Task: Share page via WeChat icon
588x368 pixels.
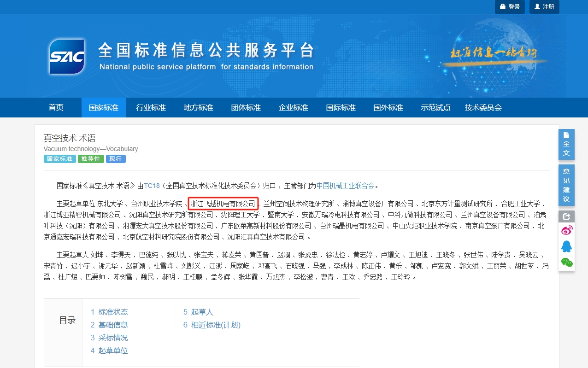Action: 566,263
